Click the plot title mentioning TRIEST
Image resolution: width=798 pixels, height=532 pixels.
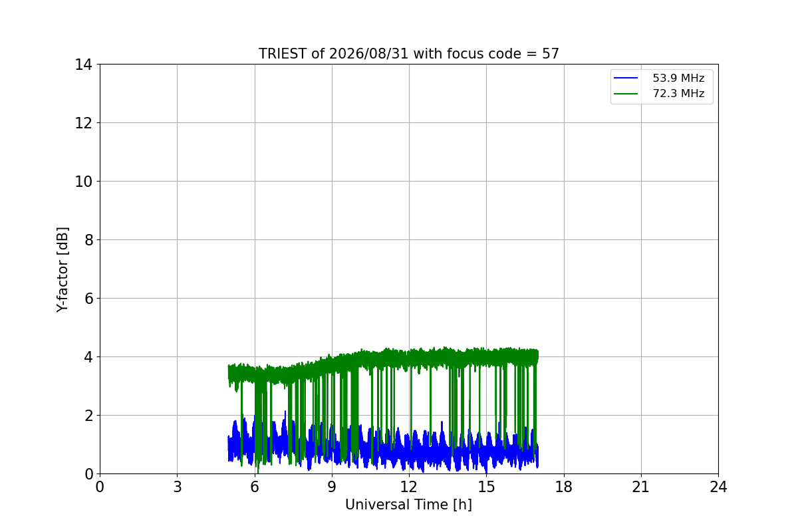tap(409, 54)
